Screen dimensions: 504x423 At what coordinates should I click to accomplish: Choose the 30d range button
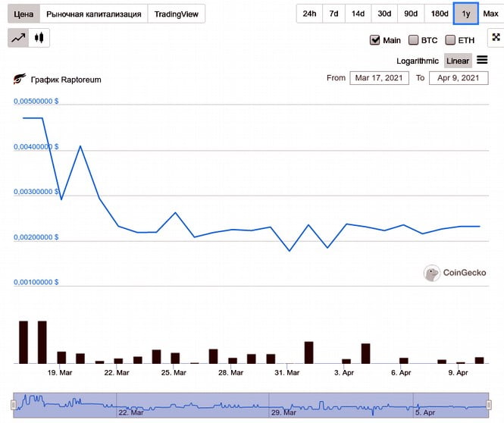(x=384, y=14)
